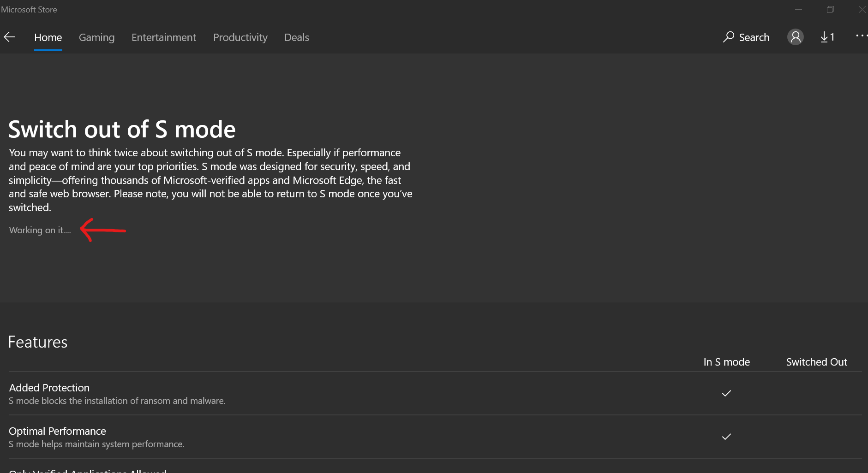The width and height of the screenshot is (868, 473).
Task: Open the Entertainment tab
Action: coord(164,37)
